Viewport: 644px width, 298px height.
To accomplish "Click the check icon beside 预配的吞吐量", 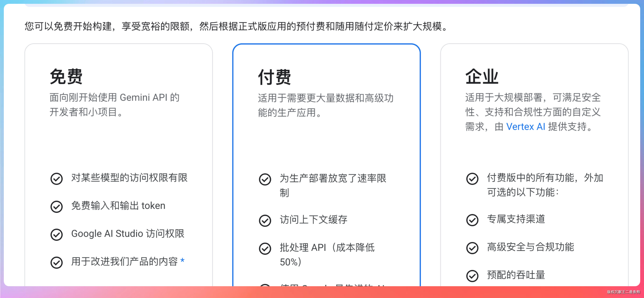I will coord(472,276).
